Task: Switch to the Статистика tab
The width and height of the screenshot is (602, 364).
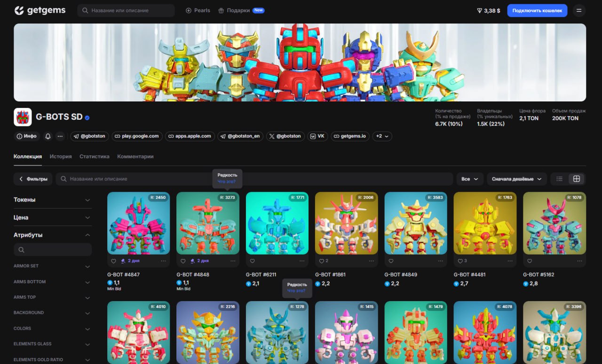Action: tap(95, 156)
